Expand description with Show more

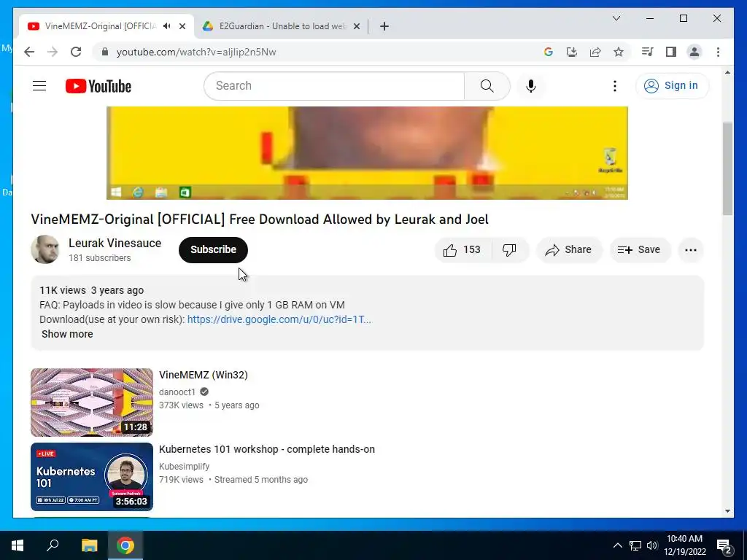tap(67, 334)
